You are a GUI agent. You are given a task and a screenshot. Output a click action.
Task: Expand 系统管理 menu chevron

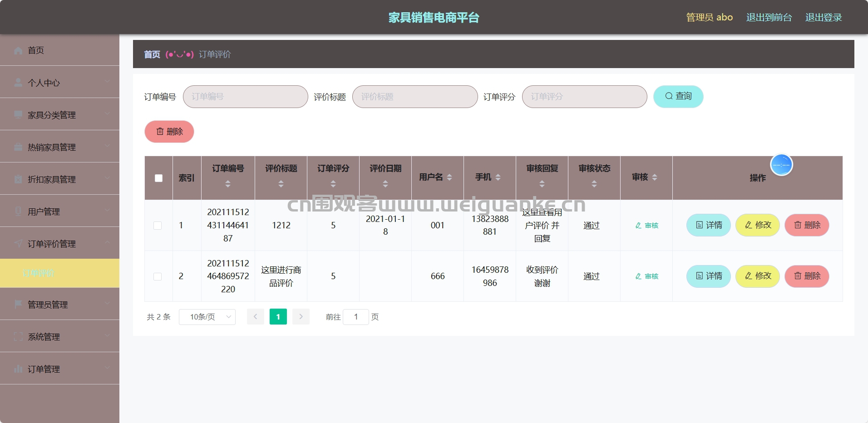tap(107, 335)
